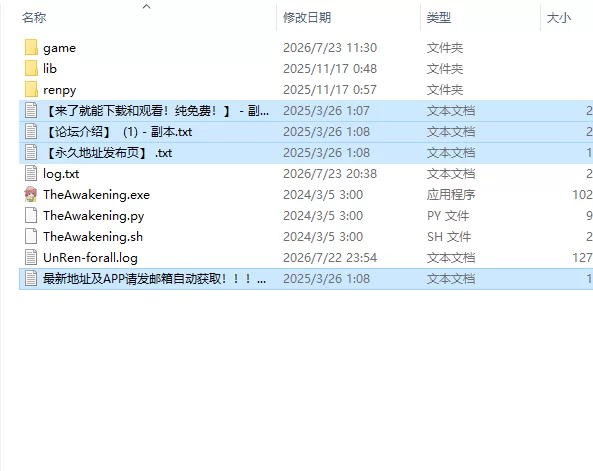Click date 2025/3/26 1:07 cell

pyautogui.click(x=326, y=111)
